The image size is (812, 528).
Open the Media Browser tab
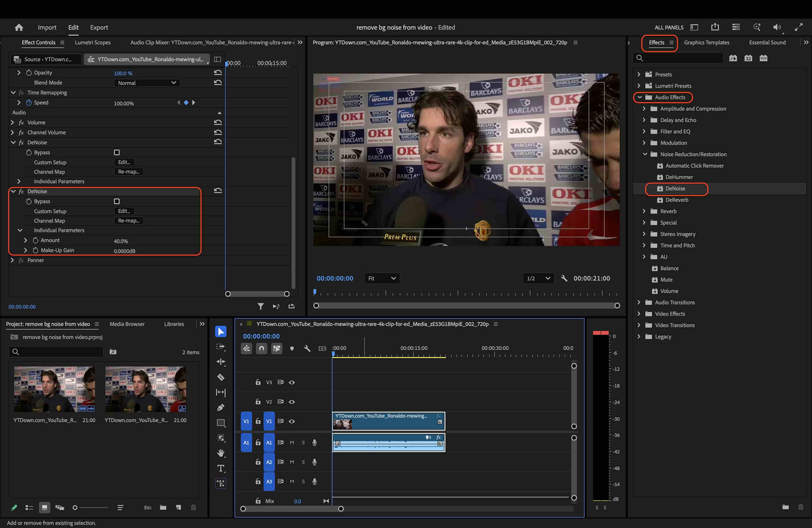[x=127, y=324]
